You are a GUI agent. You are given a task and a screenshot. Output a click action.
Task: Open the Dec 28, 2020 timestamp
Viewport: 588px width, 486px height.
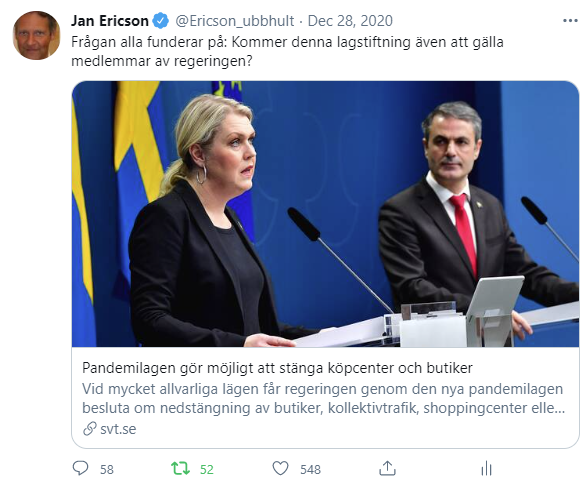point(350,21)
